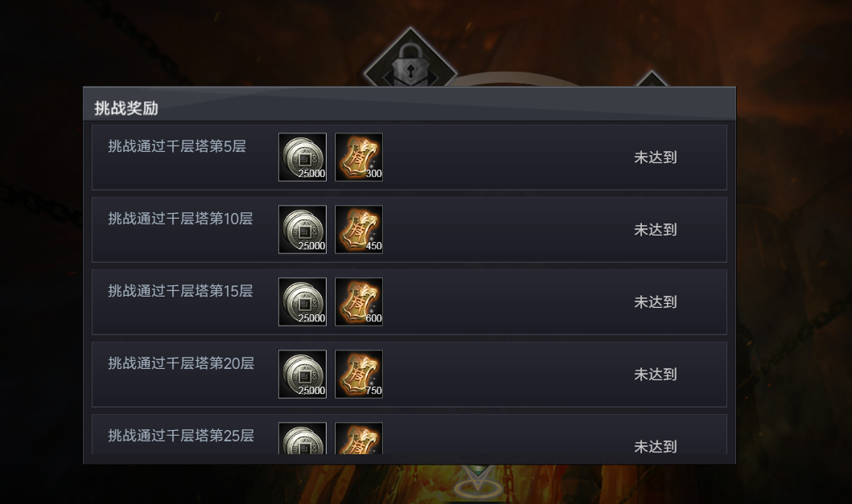
Task: Select the silver coin reward for floor 10
Action: point(303,229)
